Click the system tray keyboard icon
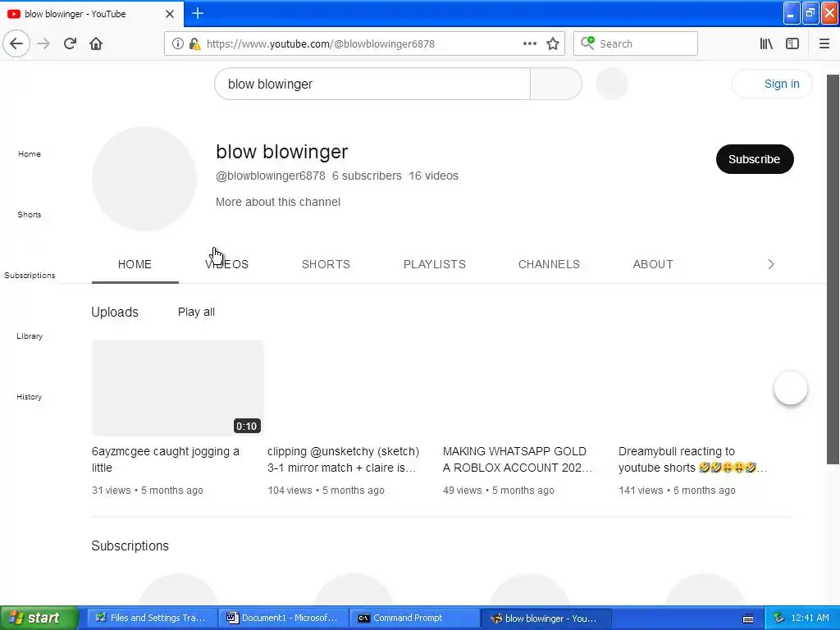Viewport: 840px width, 630px height. [x=748, y=619]
